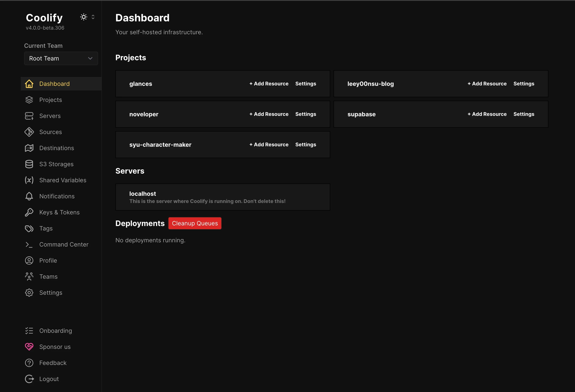Open the Projects section from the sidebar
This screenshot has height=392, width=575.
pyautogui.click(x=51, y=100)
